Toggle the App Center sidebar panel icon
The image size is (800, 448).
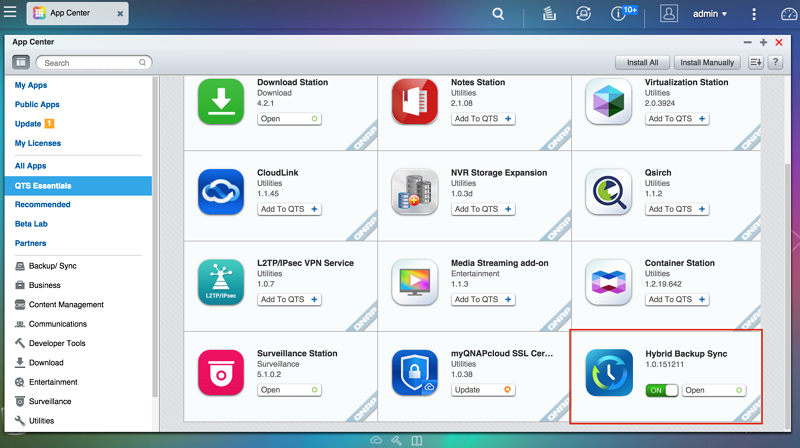(21, 62)
